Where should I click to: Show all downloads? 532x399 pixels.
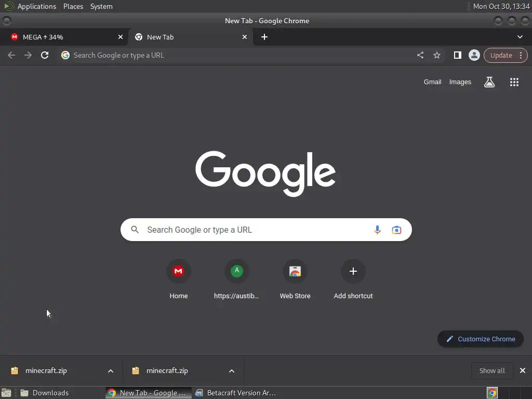click(x=492, y=370)
